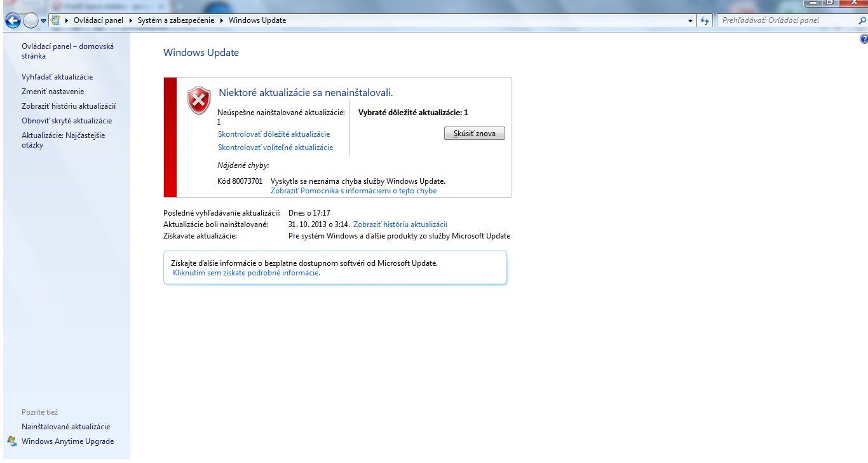Click the Získavate aktualizácie label
Viewport: 868px width, 463px height.
click(x=200, y=236)
